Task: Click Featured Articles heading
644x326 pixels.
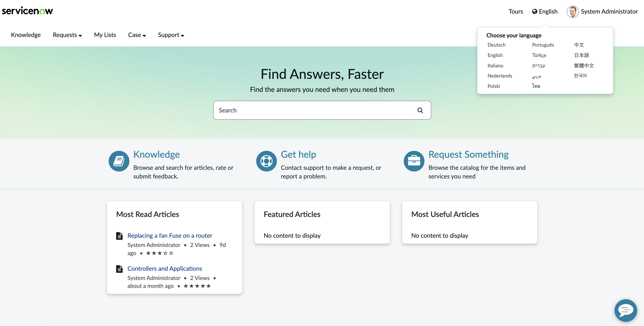Action: [292, 214]
